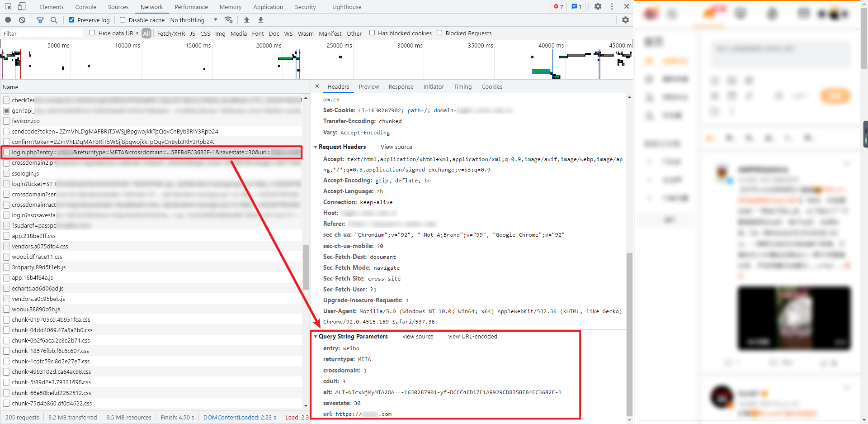Open Lighthouse tab
This screenshot has width=868, height=424.
[347, 7]
